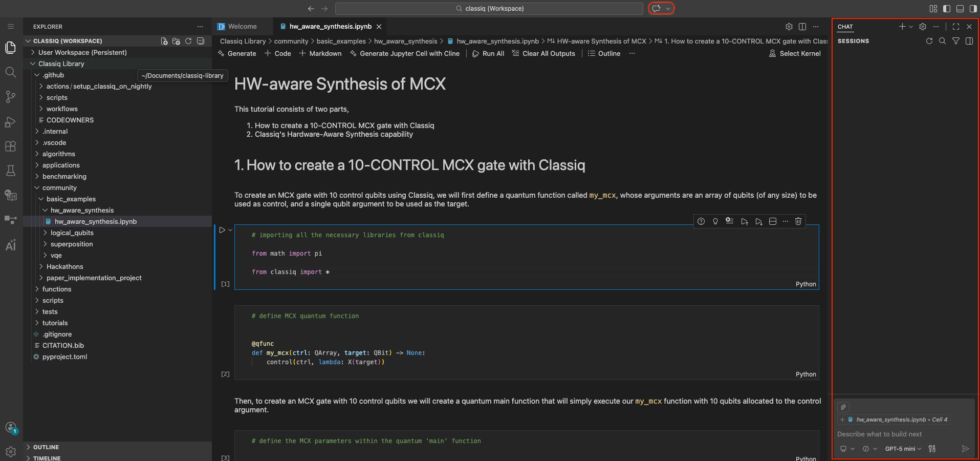Screen dimensions: 980x461
Task: Click the lightbulb icon in cell toolbar
Action: point(715,221)
